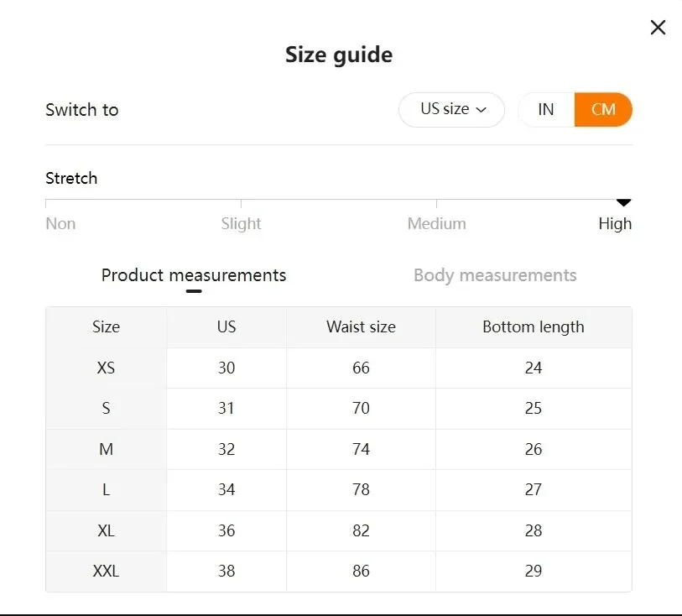Viewport: 682px width, 616px height.
Task: Select the Product measurements tab
Action: click(x=194, y=275)
